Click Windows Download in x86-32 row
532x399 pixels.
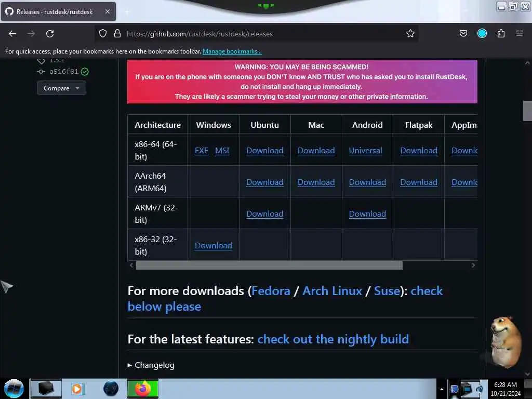[x=214, y=245]
